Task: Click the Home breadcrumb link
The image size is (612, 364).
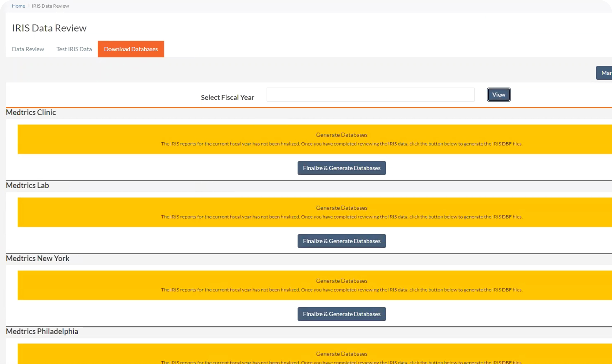Action: [x=18, y=6]
